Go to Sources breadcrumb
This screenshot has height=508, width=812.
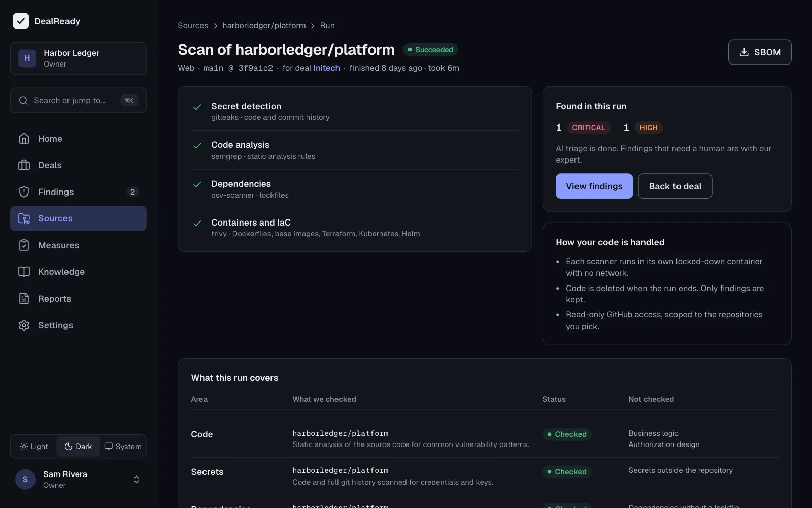(193, 25)
